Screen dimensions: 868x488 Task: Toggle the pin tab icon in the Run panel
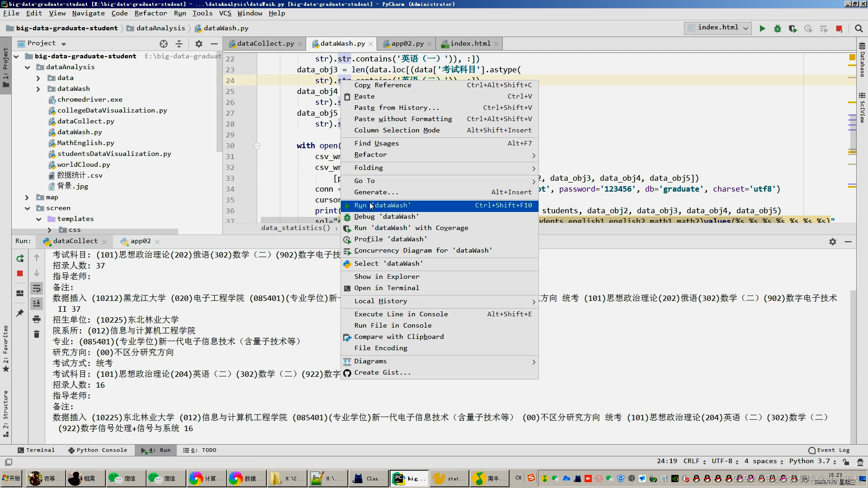tap(20, 313)
